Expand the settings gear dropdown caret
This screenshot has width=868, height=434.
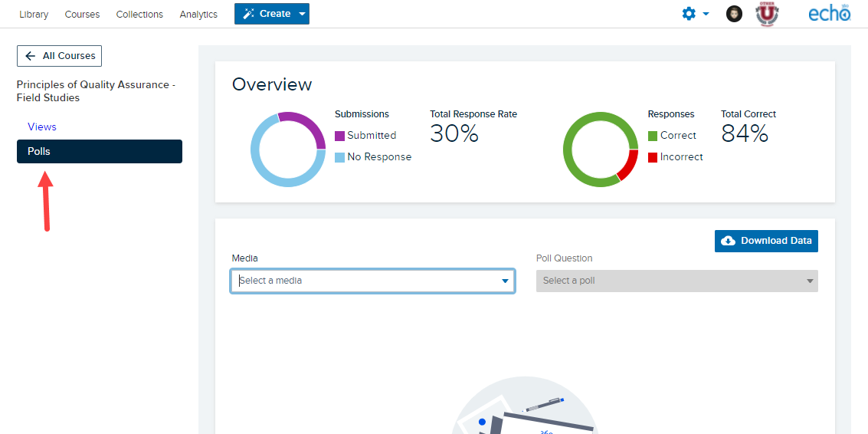pyautogui.click(x=706, y=14)
